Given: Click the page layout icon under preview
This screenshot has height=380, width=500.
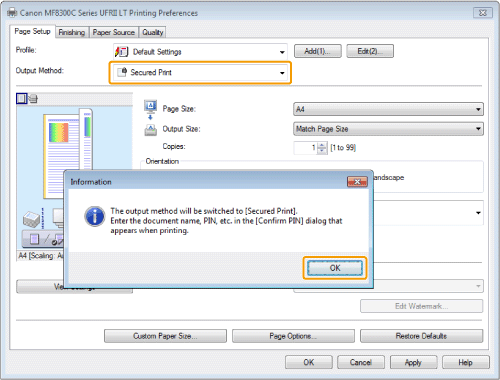Looking at the screenshot, I should click(34, 239).
